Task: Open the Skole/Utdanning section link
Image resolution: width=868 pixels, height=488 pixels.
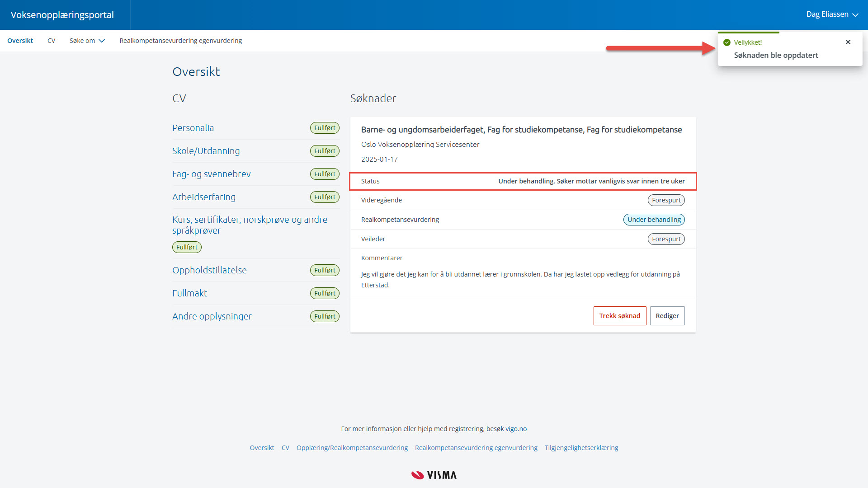Action: tap(206, 151)
